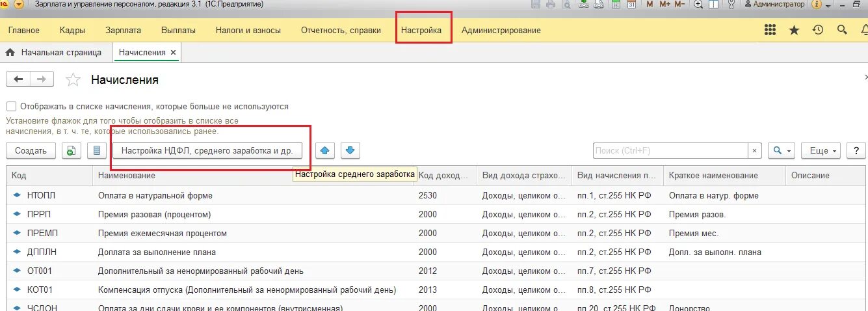Open the functions menu grid icon
Image resolution: width=868 pixels, height=311 pixels.
770,30
